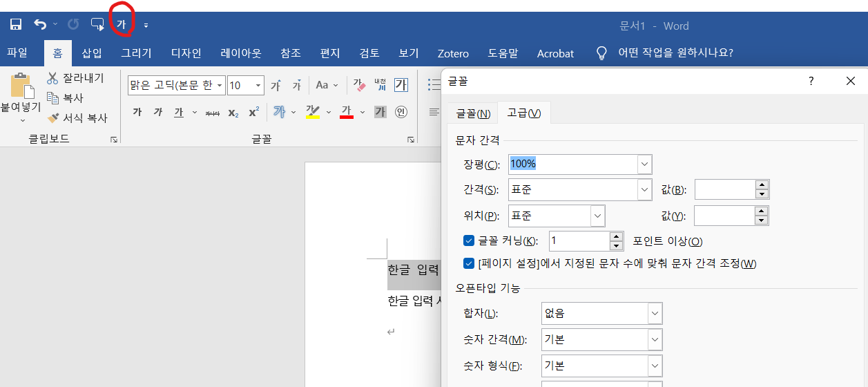Apply the red font color
This screenshot has width=868, height=387.
pyautogui.click(x=347, y=112)
